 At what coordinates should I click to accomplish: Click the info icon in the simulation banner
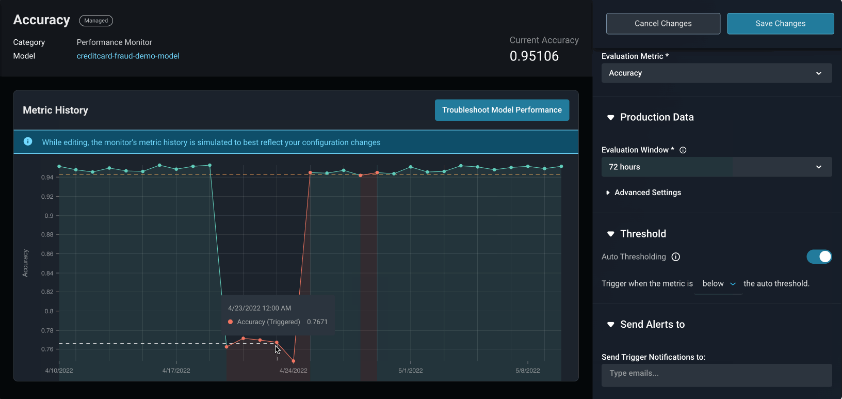[x=28, y=142]
